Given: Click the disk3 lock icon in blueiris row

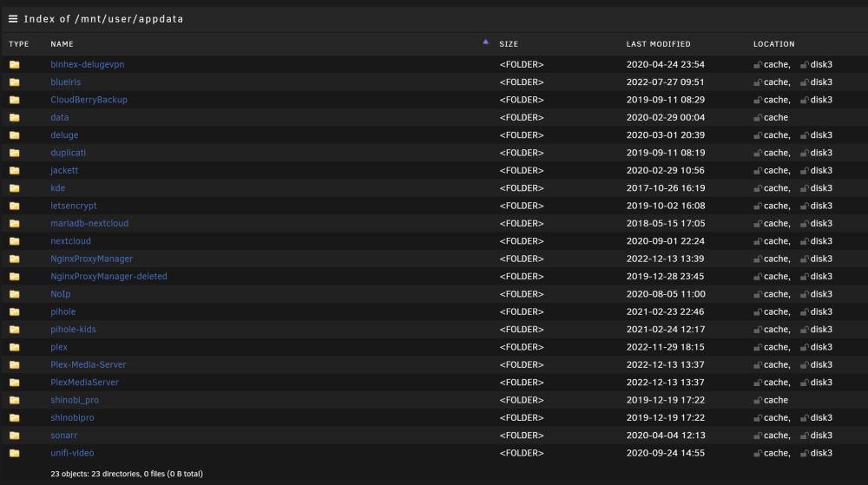Looking at the screenshot, I should (805, 82).
